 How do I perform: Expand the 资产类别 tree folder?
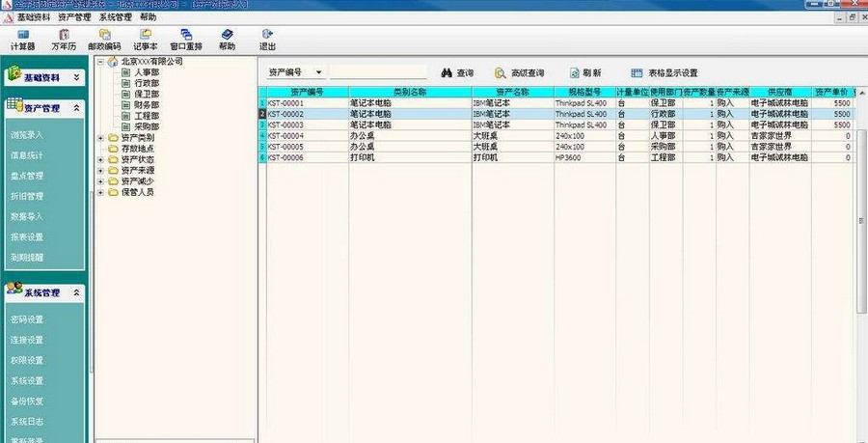pyautogui.click(x=100, y=138)
